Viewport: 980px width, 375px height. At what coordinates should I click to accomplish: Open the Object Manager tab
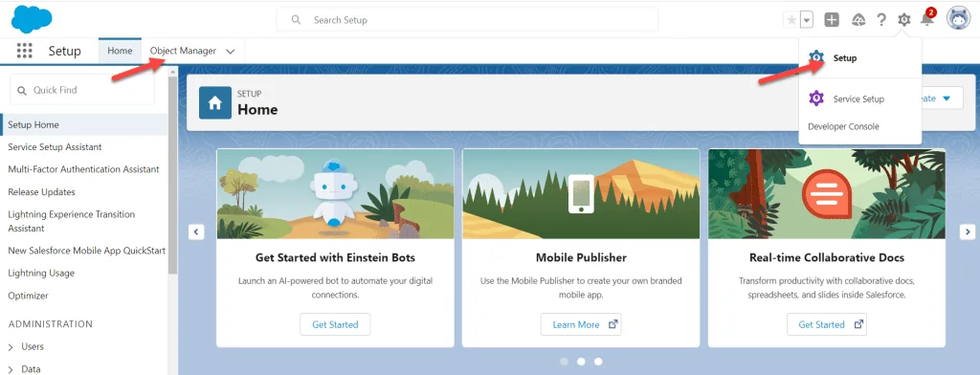183,51
